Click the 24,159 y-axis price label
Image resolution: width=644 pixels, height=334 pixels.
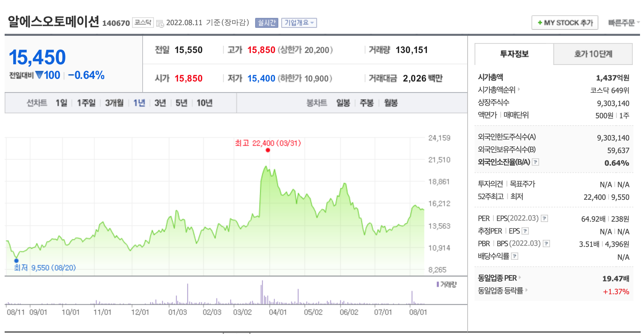[439, 138]
